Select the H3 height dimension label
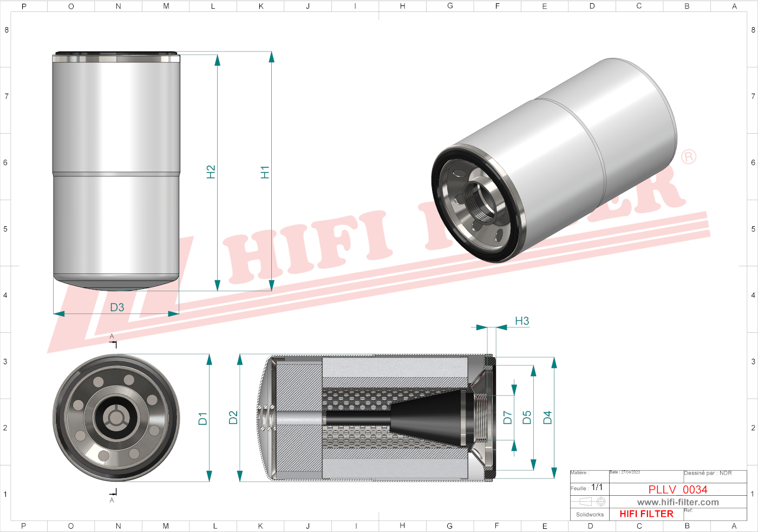This screenshot has height=532, width=758. coord(521,321)
